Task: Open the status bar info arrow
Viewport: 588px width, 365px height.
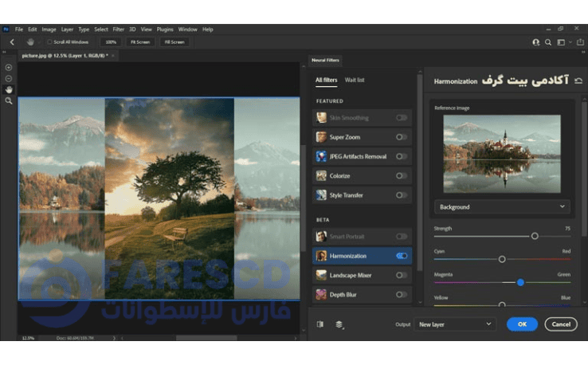Action: pyautogui.click(x=114, y=338)
